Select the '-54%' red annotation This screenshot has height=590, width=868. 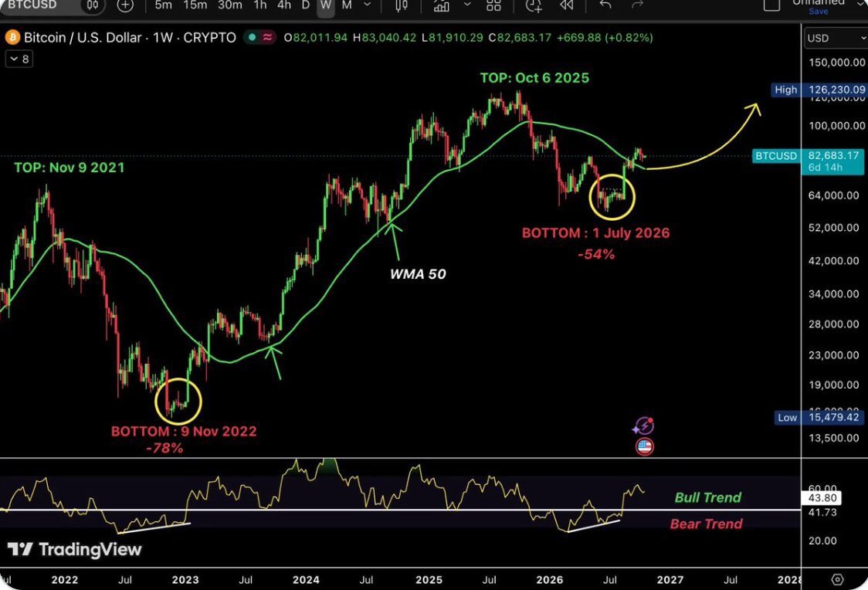coord(596,255)
